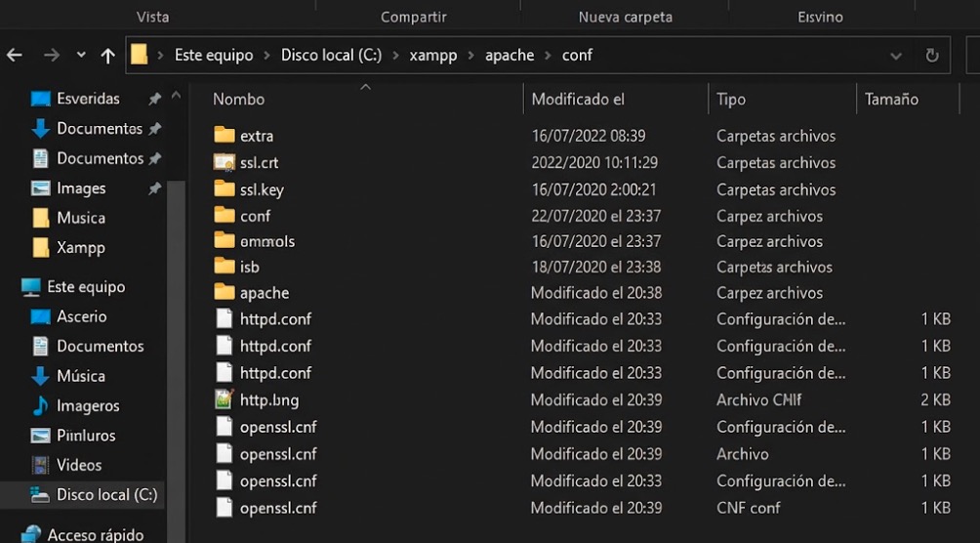This screenshot has height=543, width=980.
Task: Select Este equipo in sidebar
Action: pos(86,287)
